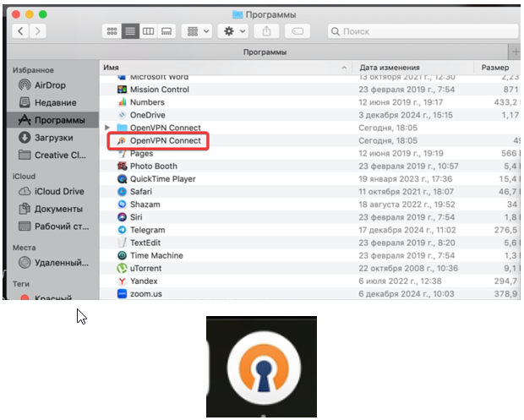Open iCloud Drive from the sidebar

[x=60, y=191]
